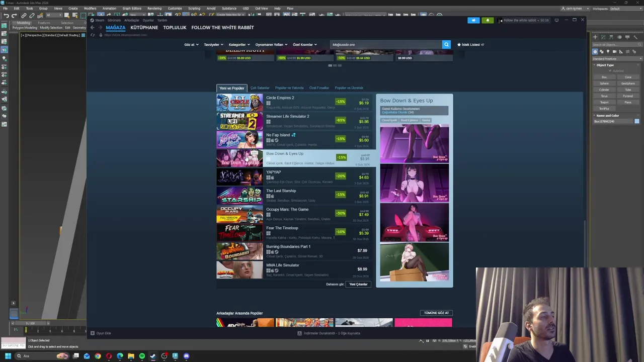644x362 pixels.
Task: Click the Steam forward navigation arrow
Action: coord(100,28)
